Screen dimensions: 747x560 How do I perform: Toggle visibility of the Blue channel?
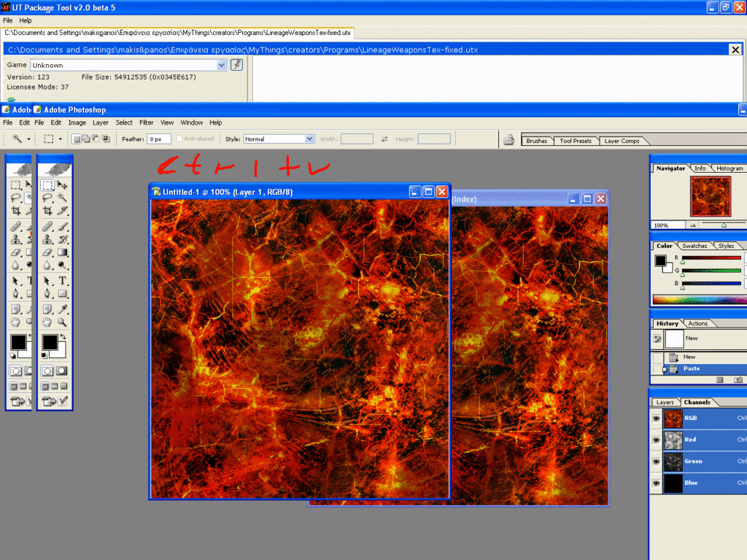click(656, 483)
